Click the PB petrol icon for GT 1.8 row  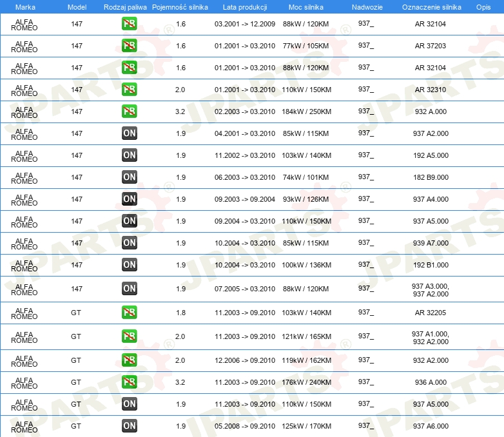click(x=129, y=313)
